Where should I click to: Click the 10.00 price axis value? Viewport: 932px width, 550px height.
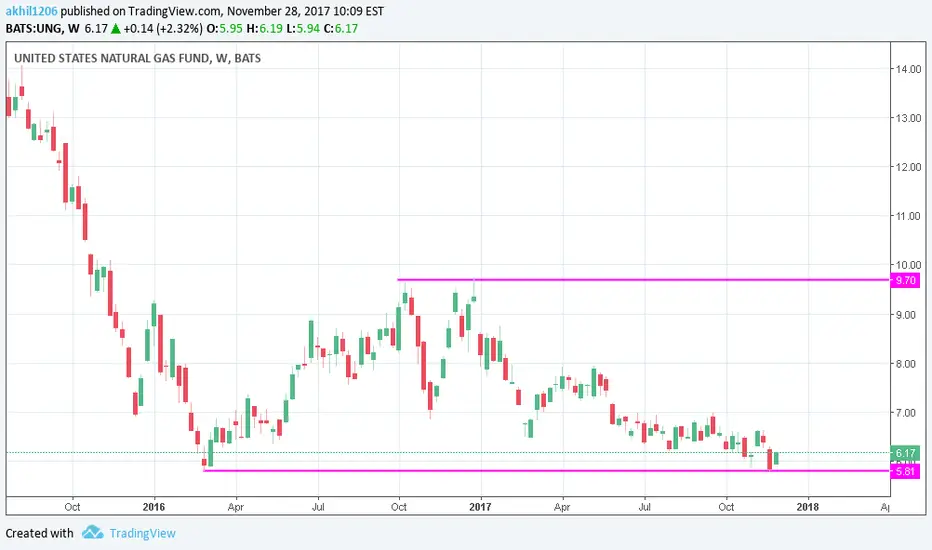909,265
